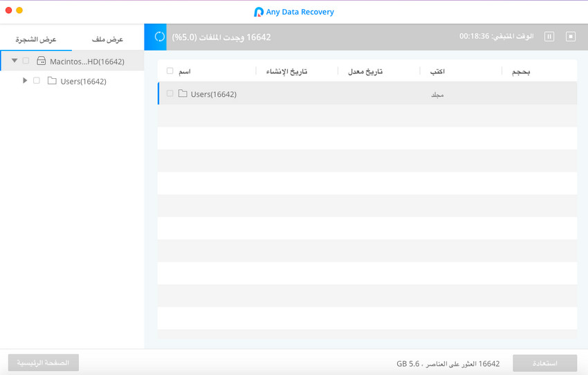Close the window with the red button
Image resolution: width=588 pixels, height=375 pixels.
pos(8,10)
